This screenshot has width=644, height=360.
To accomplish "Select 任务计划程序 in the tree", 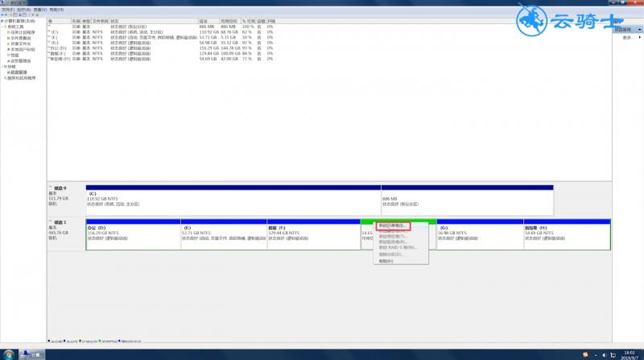I will pos(23,32).
